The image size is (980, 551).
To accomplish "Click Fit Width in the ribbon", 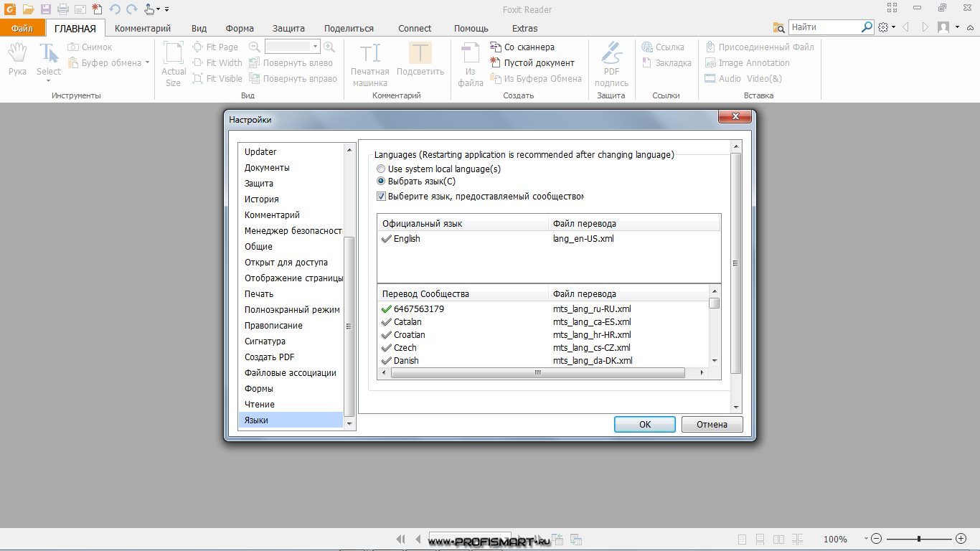I will [217, 62].
